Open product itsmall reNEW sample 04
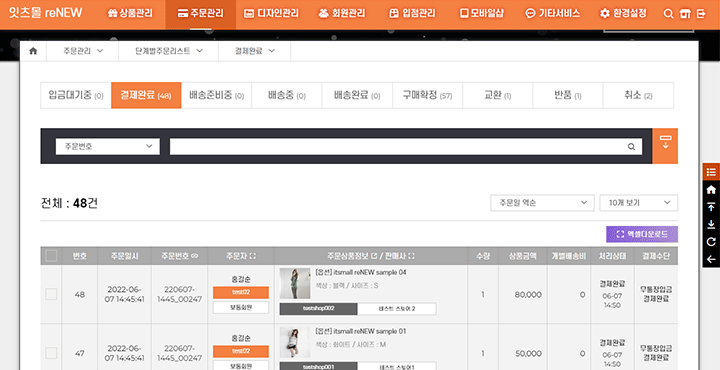Screen dimensions: 720x370 pyautogui.click(x=361, y=272)
